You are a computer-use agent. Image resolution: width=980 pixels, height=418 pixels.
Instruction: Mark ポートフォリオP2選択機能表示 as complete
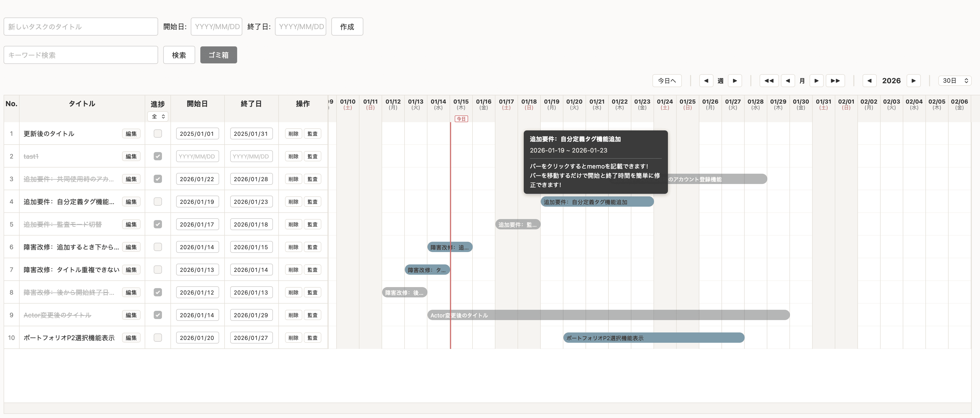point(158,338)
